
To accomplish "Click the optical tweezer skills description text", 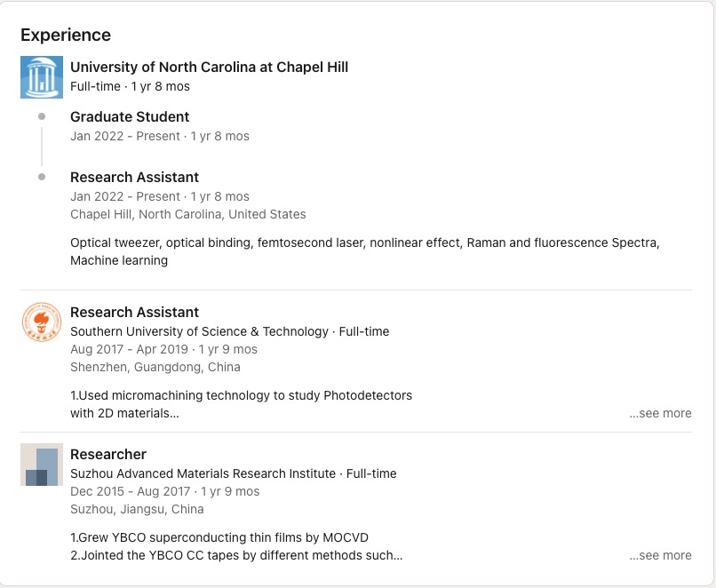I will point(364,243).
